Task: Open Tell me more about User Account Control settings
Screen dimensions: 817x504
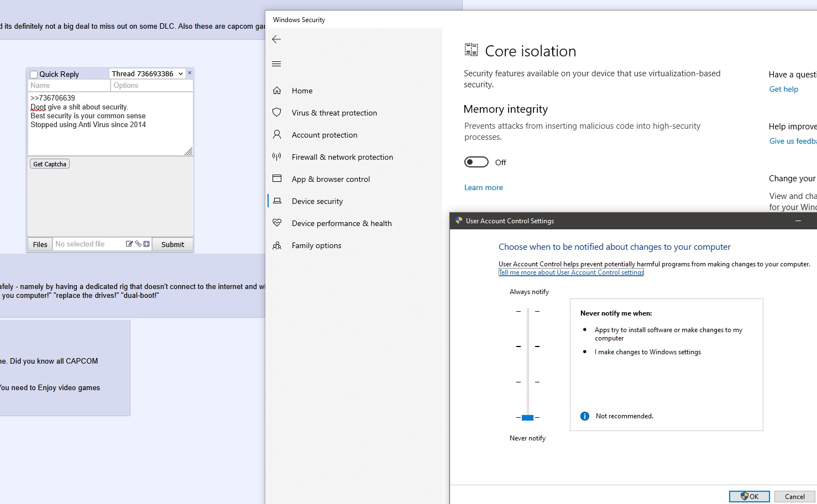Action: [571, 272]
